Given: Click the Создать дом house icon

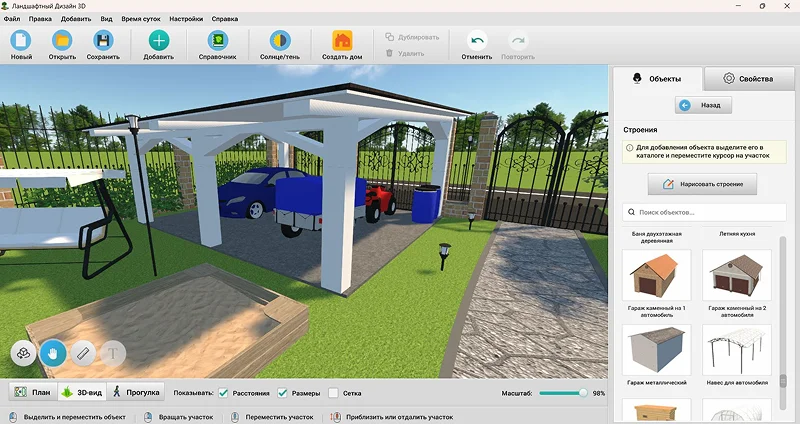Looking at the screenshot, I should pos(342,40).
